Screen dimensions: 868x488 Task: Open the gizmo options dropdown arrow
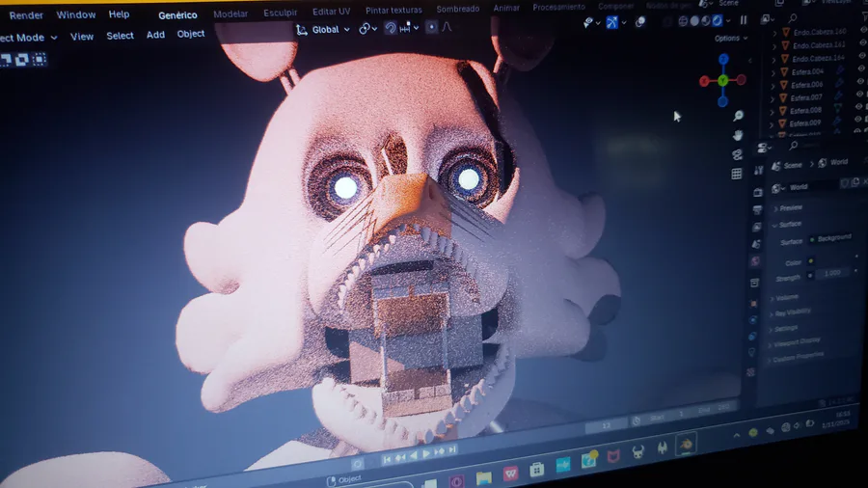point(623,22)
